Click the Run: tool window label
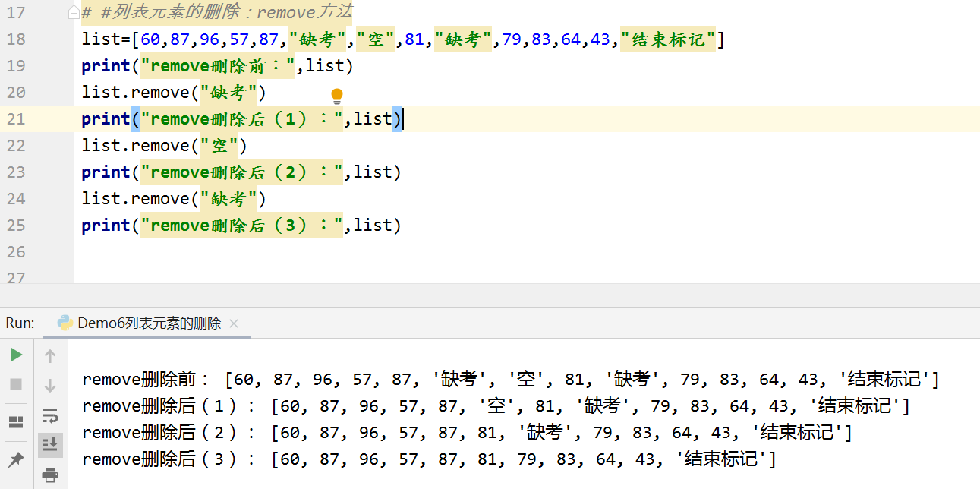The image size is (980, 489). coord(20,323)
